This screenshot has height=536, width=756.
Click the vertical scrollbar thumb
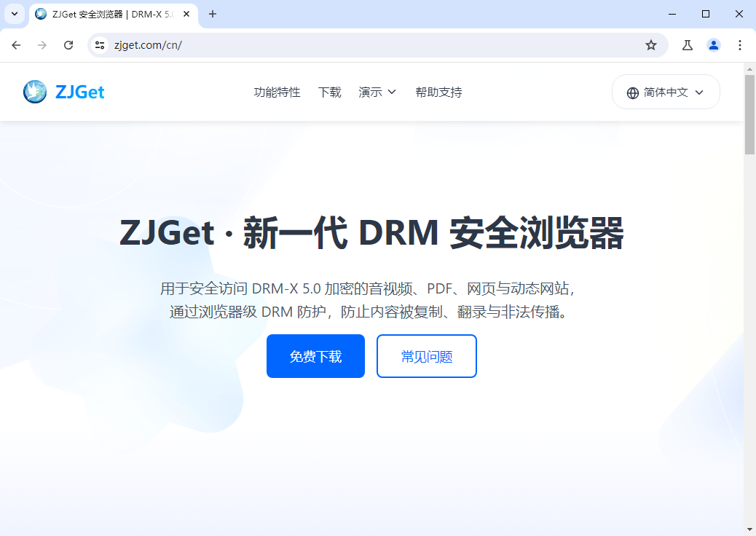749,115
